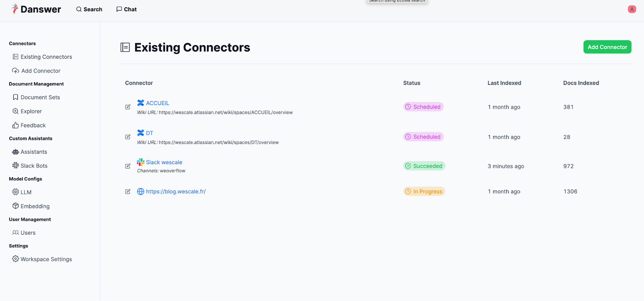The image size is (644, 301).
Task: Open Assistants in sidebar
Action: tap(30, 152)
